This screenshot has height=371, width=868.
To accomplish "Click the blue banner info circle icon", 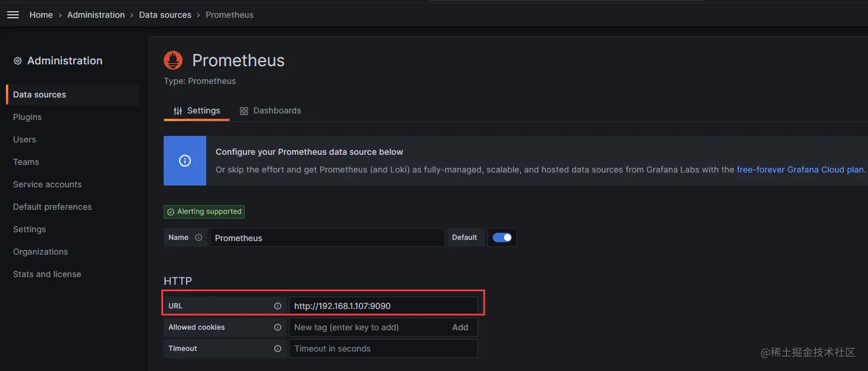I will pos(185,161).
